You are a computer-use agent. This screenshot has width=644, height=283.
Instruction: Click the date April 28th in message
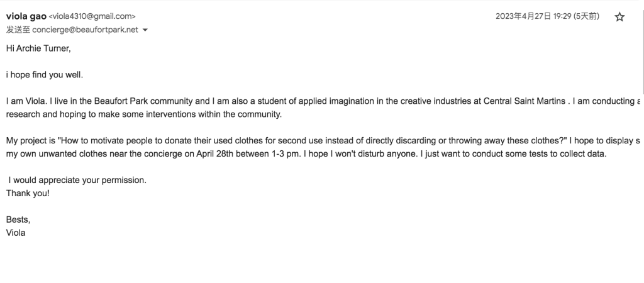215,154
